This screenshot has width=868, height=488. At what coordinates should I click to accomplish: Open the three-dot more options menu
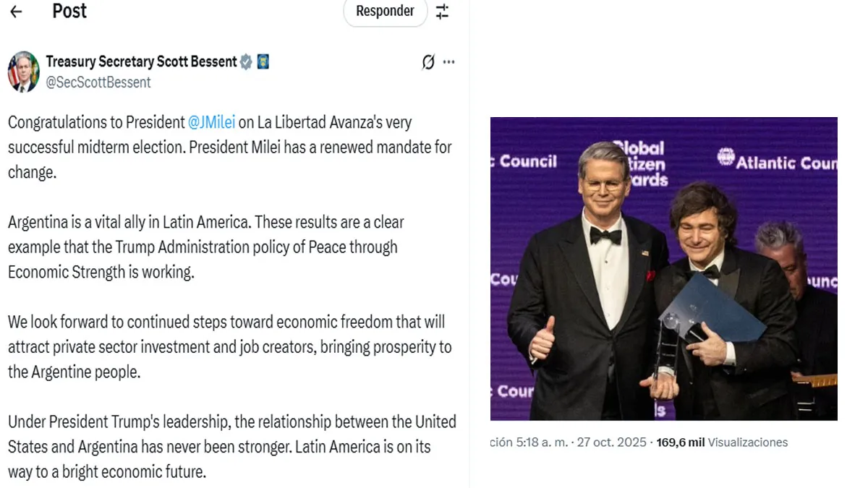click(x=449, y=62)
